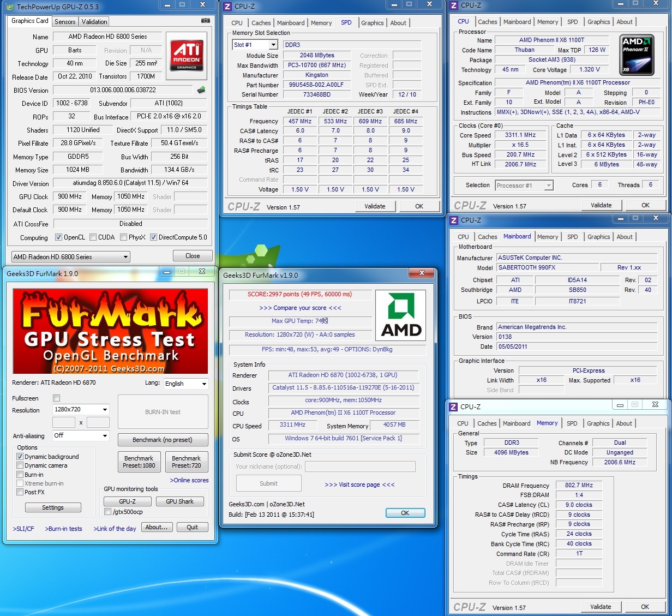Click the GPU-Z screenshot camera icon
Viewport: 672px width, 616px height.
point(205,21)
